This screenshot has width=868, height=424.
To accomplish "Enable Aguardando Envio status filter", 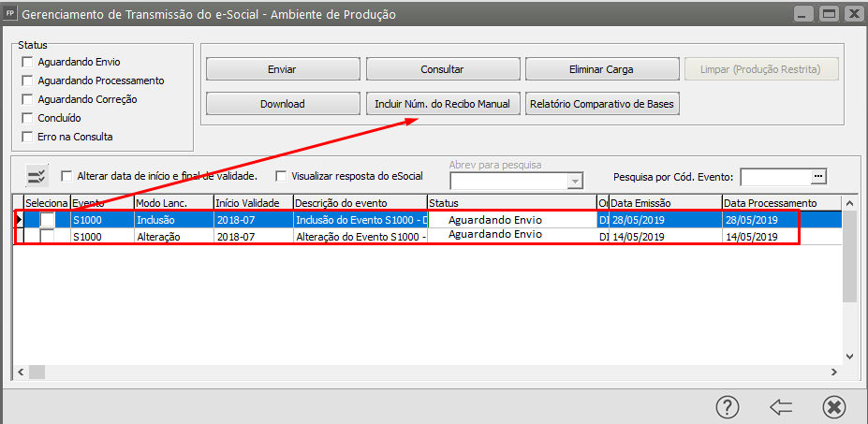I will pyautogui.click(x=27, y=62).
